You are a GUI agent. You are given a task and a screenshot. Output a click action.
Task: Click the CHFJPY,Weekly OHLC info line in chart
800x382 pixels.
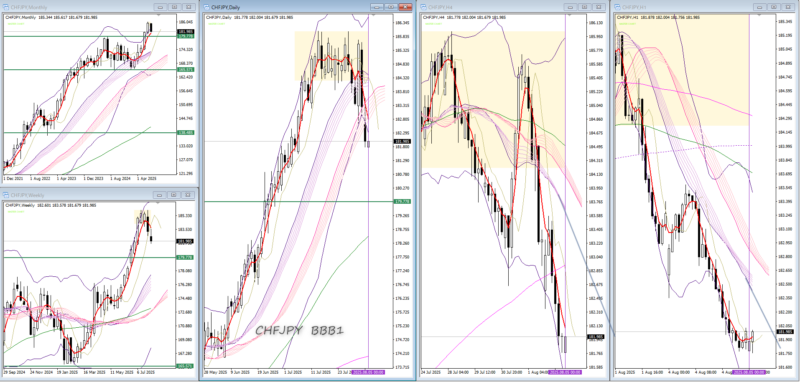tap(50, 205)
